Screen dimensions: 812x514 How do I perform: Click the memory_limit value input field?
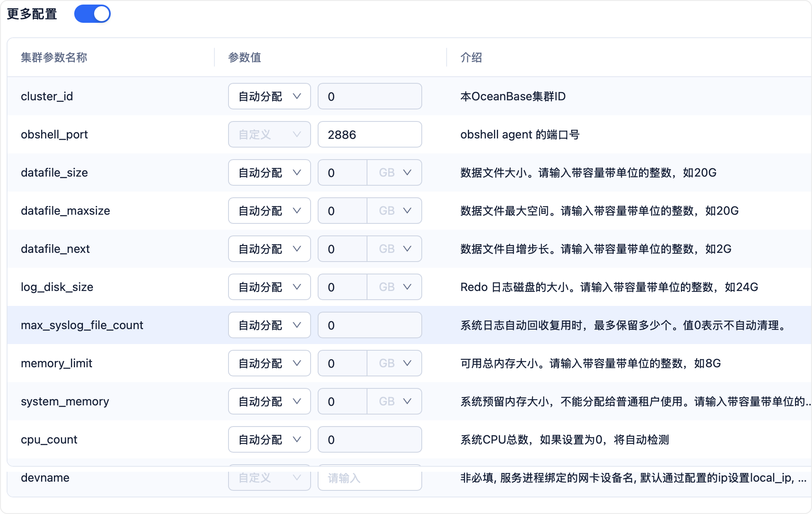coord(343,363)
